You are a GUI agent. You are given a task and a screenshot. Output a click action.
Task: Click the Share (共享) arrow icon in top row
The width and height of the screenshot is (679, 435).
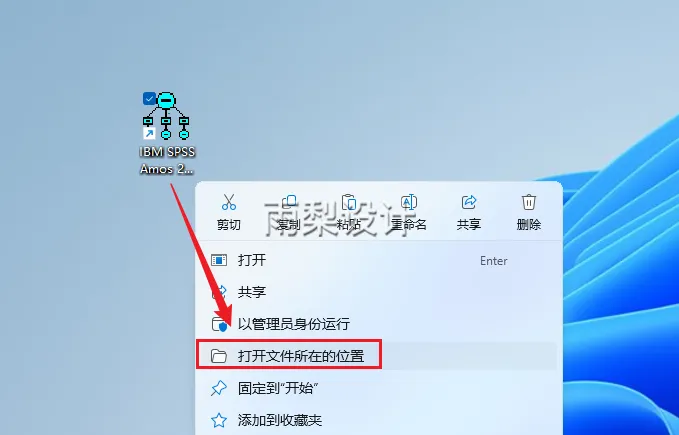469,202
